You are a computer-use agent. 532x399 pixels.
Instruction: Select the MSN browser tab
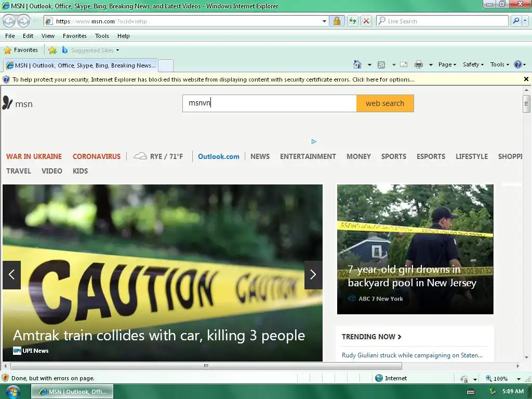[81, 65]
